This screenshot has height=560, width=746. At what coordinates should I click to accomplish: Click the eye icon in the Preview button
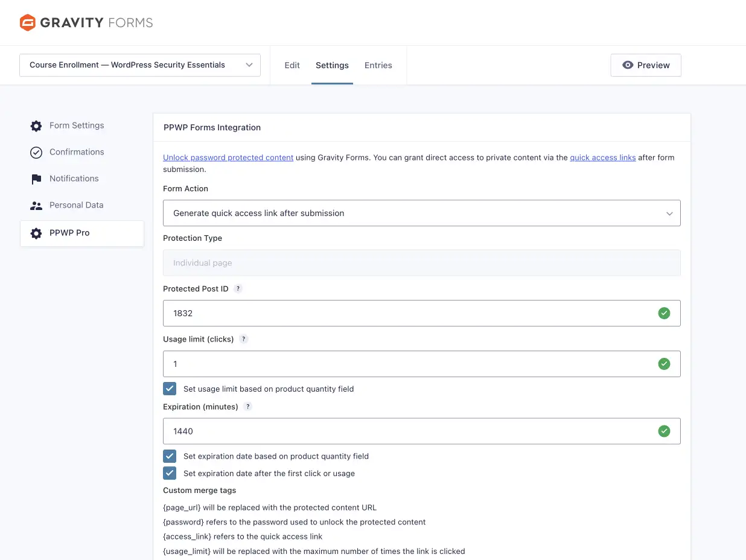click(x=628, y=65)
